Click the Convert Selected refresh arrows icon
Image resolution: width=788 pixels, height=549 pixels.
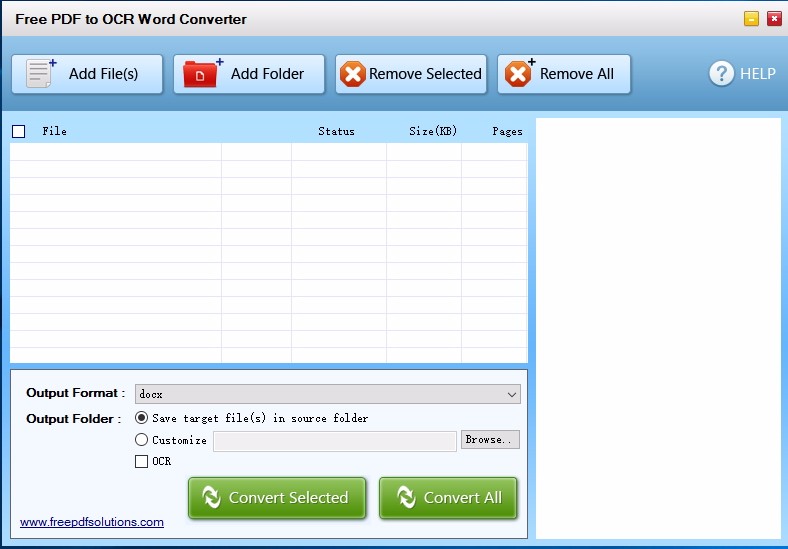pyautogui.click(x=212, y=497)
